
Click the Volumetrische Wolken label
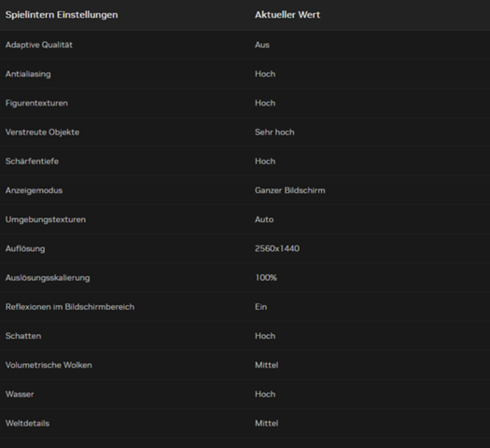click(49, 365)
